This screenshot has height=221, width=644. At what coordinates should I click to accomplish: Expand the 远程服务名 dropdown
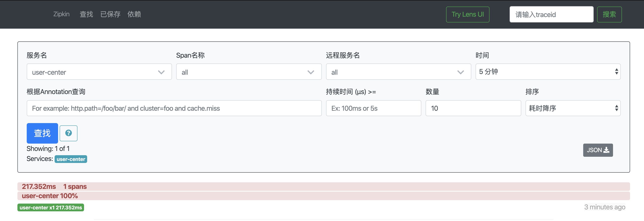[398, 72]
